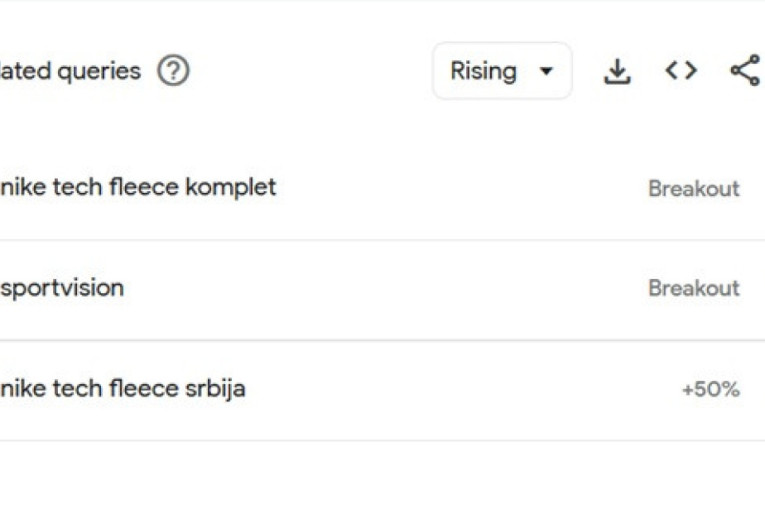Screen dimensions: 765x510
Task: Click Breakout label in the sportvision row
Action: (693, 288)
